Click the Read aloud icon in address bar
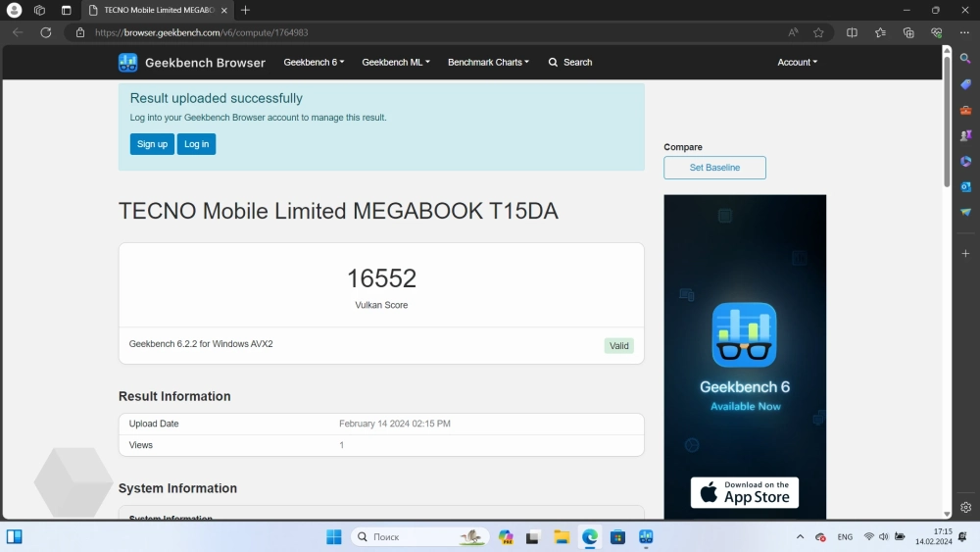Screen dimensions: 980x552 pos(793,32)
